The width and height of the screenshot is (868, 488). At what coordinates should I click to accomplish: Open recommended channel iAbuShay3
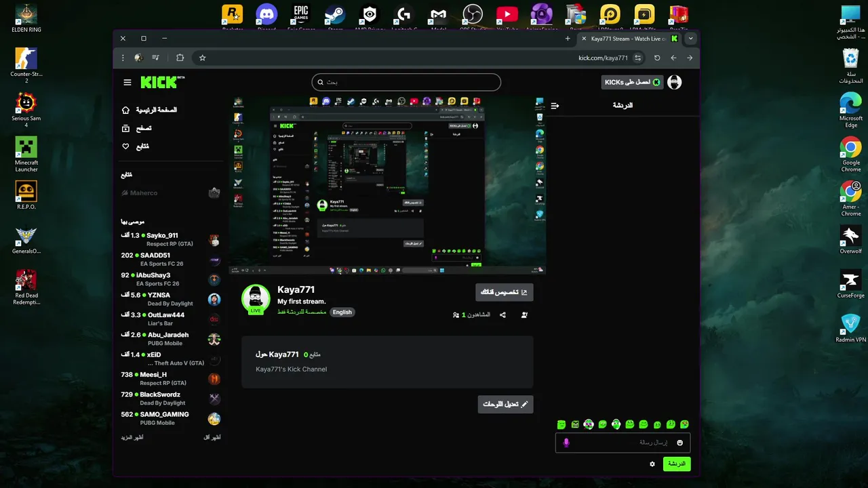click(170, 279)
